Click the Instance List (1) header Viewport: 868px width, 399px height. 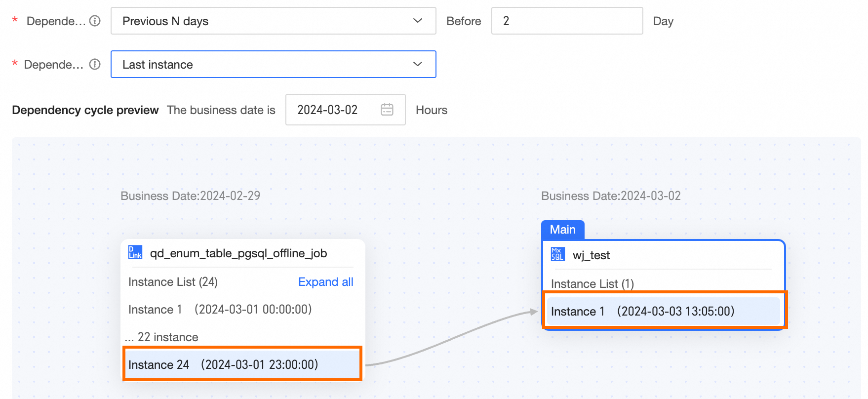coord(592,284)
